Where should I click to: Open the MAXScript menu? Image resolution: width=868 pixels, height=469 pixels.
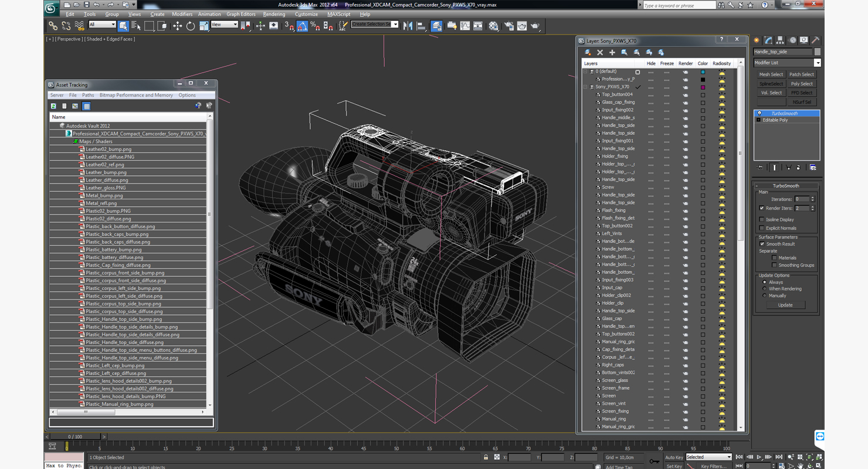[x=338, y=14]
